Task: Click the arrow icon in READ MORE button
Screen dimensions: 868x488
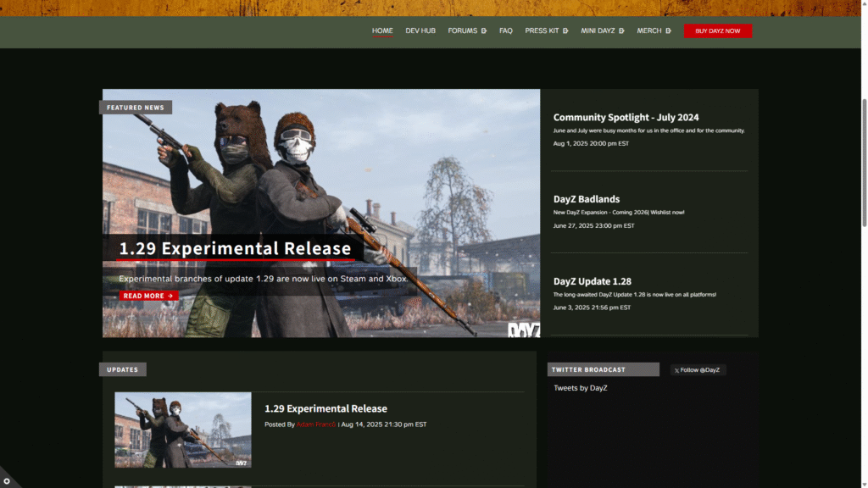Action: (170, 296)
